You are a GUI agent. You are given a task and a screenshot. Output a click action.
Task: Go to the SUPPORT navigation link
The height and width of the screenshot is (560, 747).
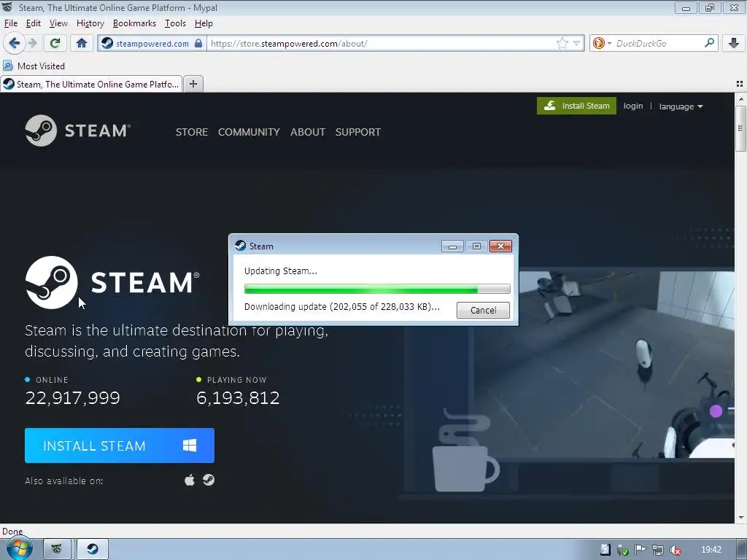pos(357,132)
